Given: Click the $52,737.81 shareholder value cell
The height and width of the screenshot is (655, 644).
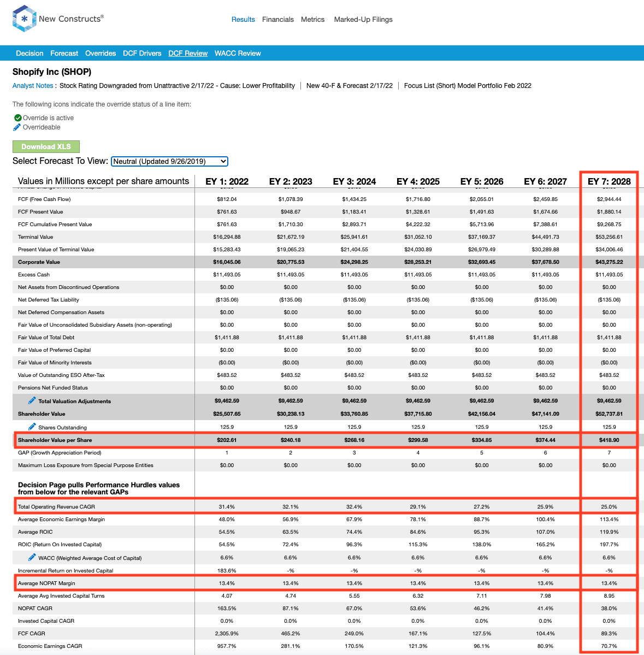Looking at the screenshot, I should coord(609,414).
